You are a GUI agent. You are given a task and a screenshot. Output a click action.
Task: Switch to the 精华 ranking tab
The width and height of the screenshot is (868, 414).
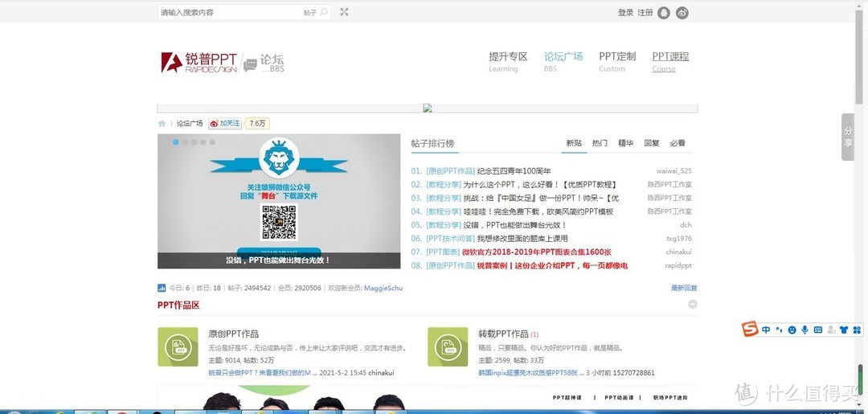pyautogui.click(x=625, y=143)
